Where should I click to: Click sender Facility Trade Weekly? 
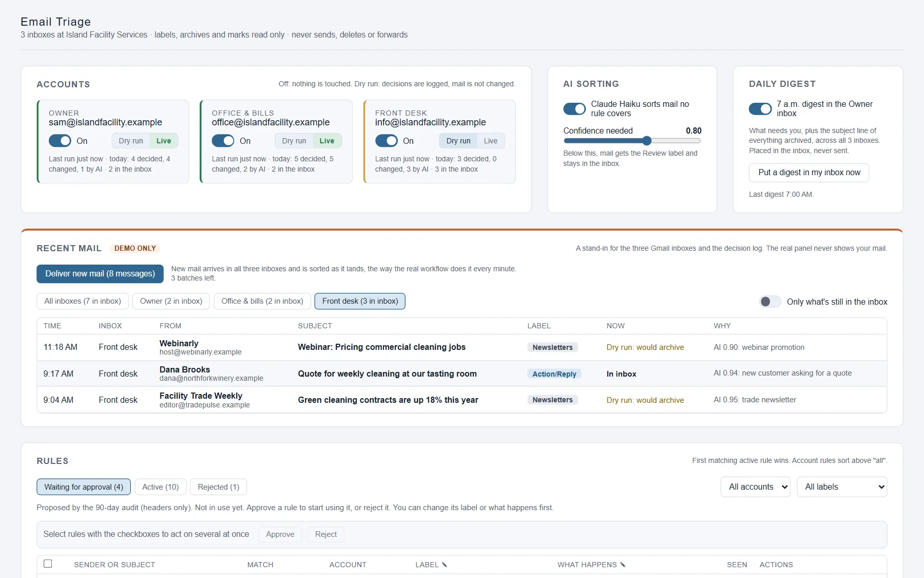click(201, 396)
